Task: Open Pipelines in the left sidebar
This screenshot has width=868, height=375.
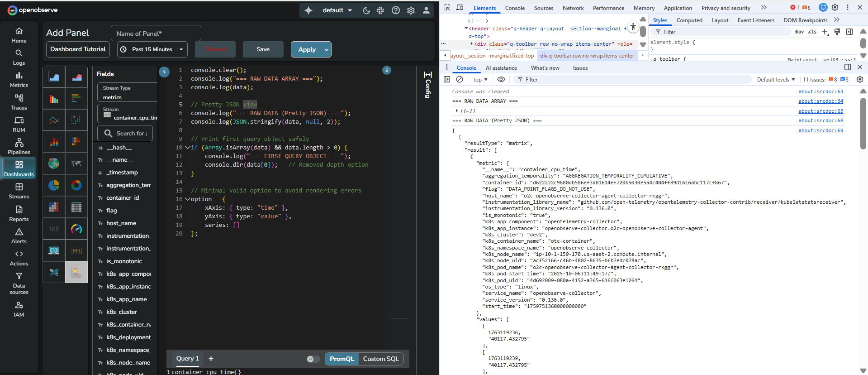Action: click(19, 146)
